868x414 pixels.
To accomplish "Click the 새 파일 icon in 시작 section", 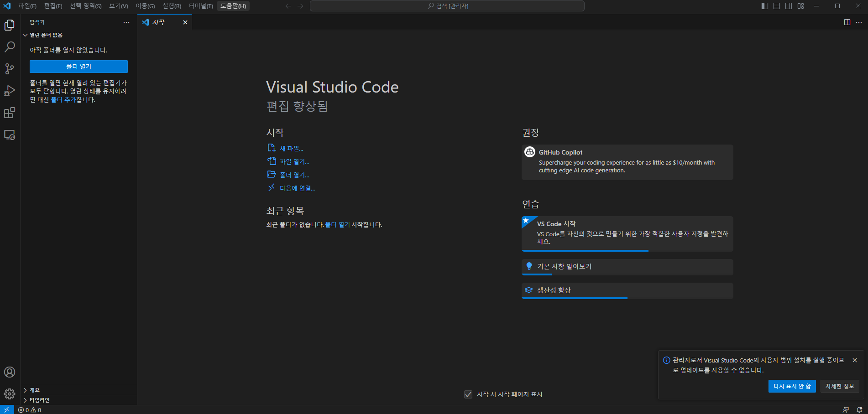I will coord(272,148).
